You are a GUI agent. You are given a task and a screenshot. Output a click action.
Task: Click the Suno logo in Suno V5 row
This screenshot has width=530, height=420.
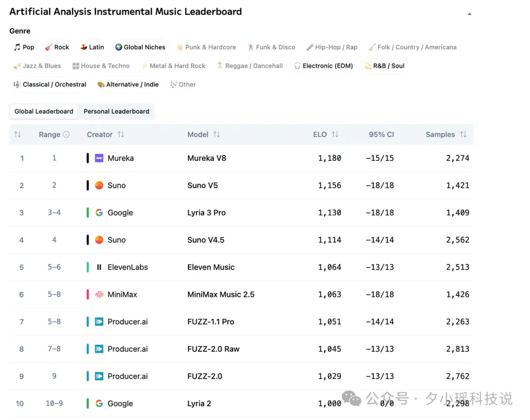click(x=99, y=185)
